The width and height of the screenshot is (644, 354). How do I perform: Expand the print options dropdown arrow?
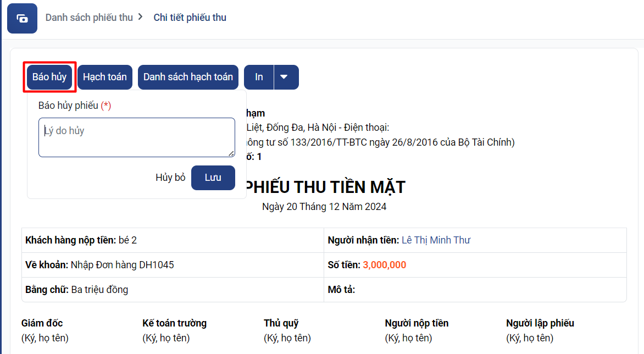point(284,77)
